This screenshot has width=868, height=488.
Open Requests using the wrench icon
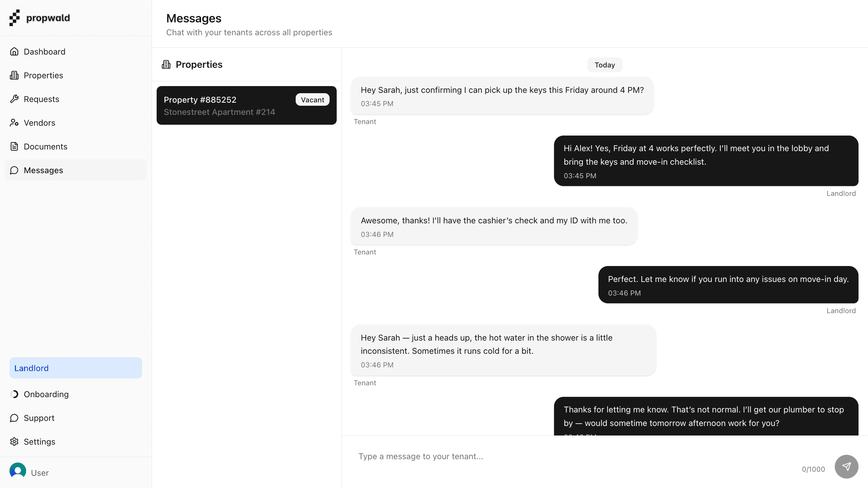click(x=14, y=99)
